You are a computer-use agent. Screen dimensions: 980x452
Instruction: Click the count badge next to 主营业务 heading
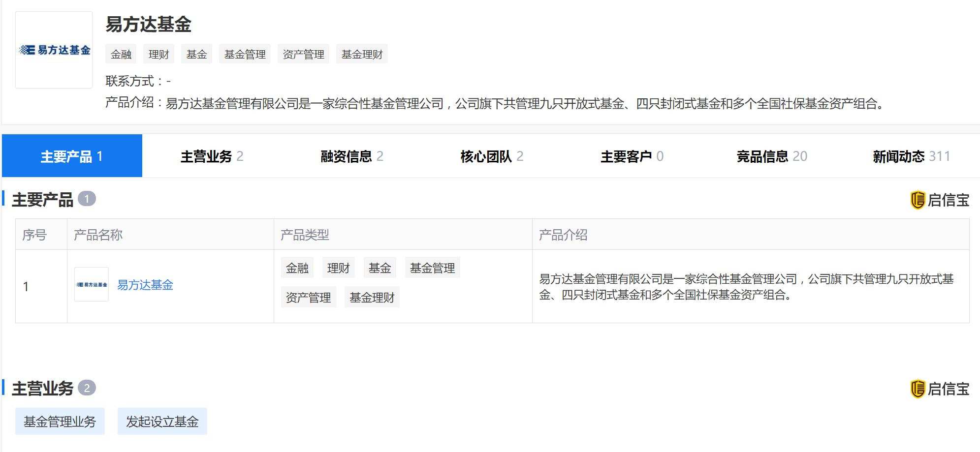(x=87, y=388)
